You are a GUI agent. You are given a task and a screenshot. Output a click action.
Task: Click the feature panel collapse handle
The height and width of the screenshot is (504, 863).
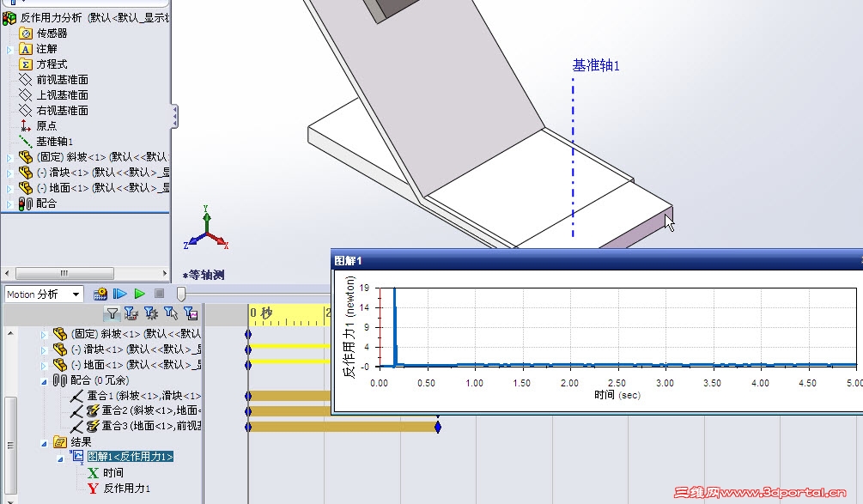click(174, 116)
